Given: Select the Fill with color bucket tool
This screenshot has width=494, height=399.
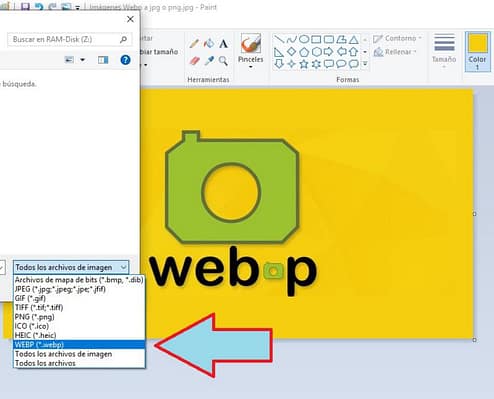Looking at the screenshot, I should coord(209,43).
